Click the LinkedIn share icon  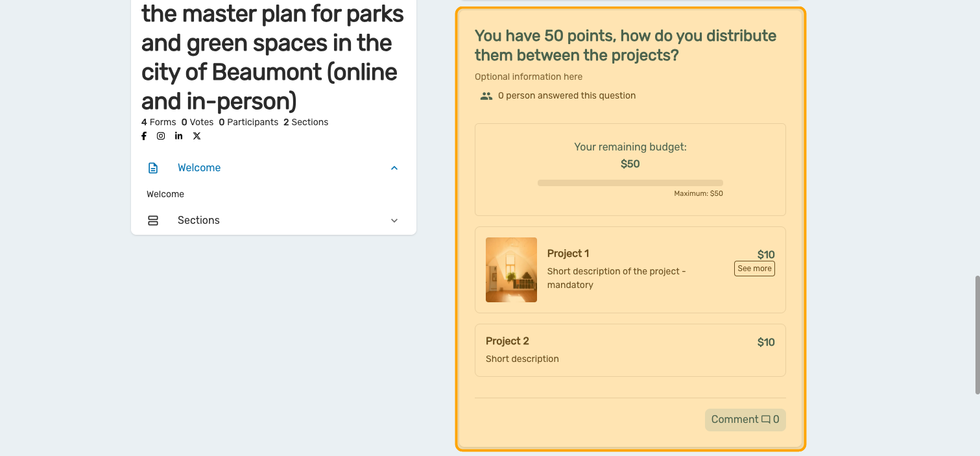tap(178, 136)
